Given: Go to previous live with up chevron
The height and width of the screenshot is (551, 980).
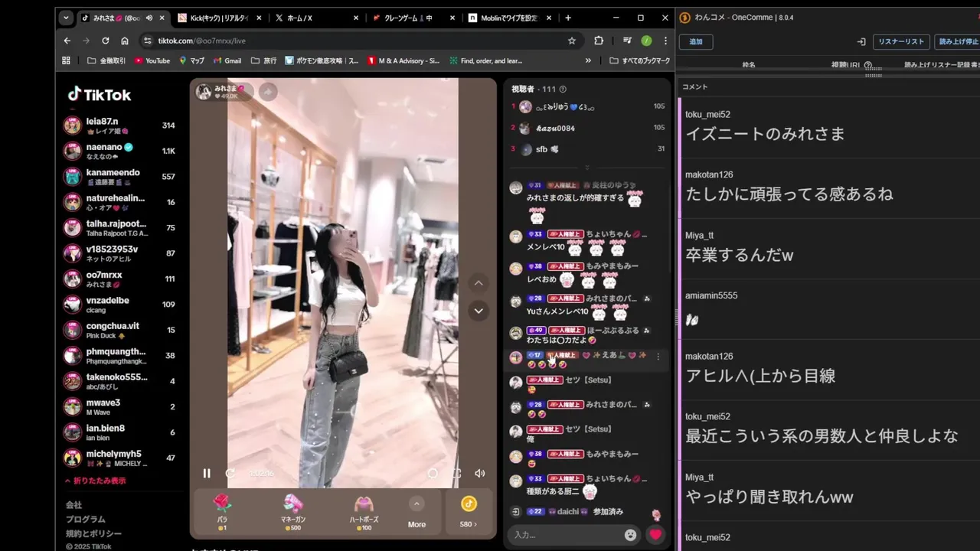Looking at the screenshot, I should click(x=479, y=283).
